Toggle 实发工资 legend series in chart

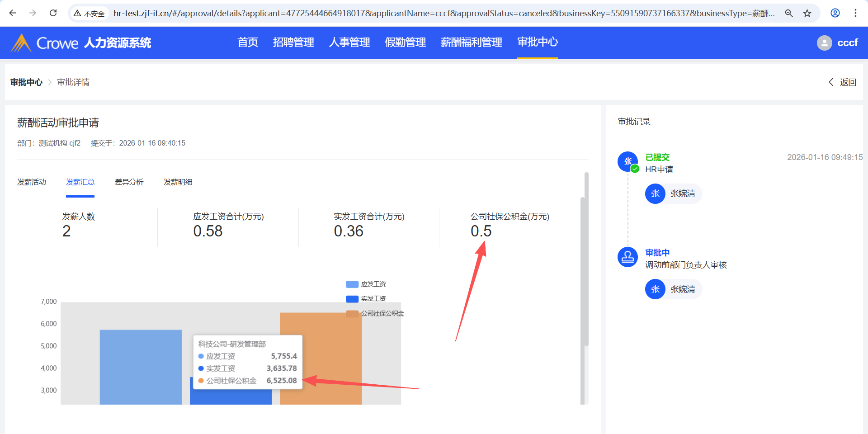(x=366, y=299)
